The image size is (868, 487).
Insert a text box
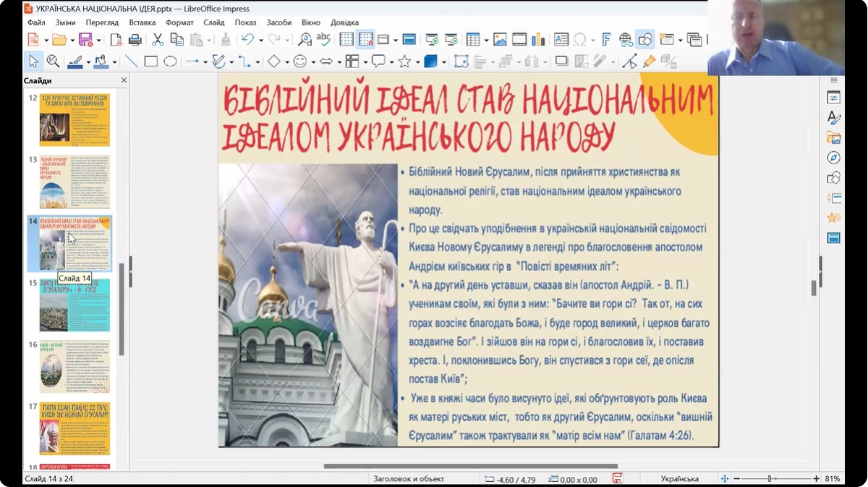(561, 40)
